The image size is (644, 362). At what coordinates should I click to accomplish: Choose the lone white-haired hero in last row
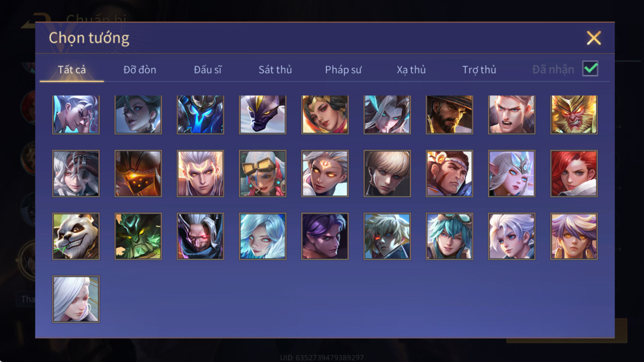(x=76, y=299)
